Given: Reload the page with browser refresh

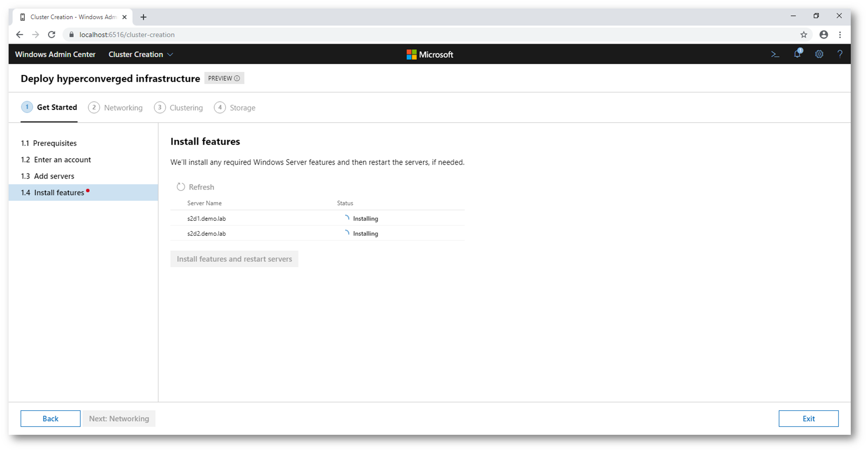Looking at the screenshot, I should click(52, 35).
